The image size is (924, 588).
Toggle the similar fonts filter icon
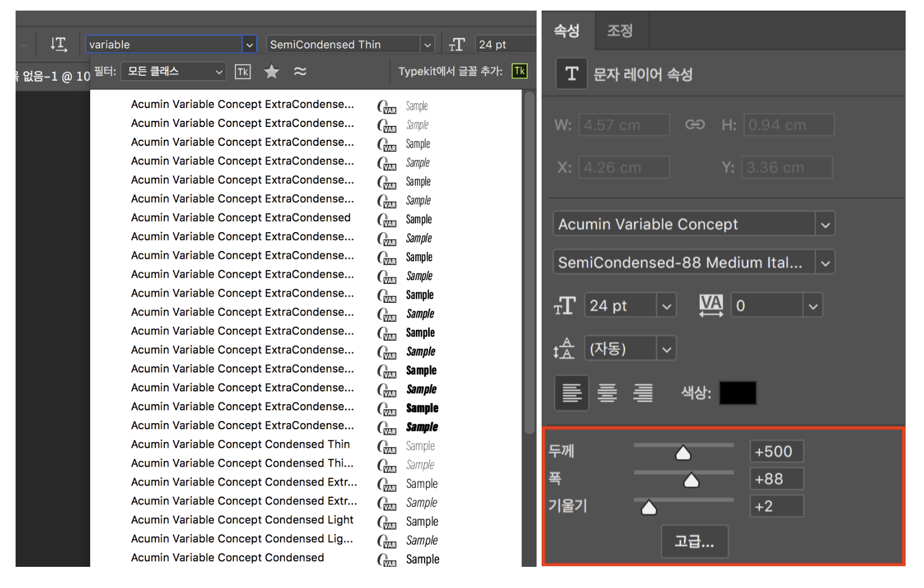point(300,71)
